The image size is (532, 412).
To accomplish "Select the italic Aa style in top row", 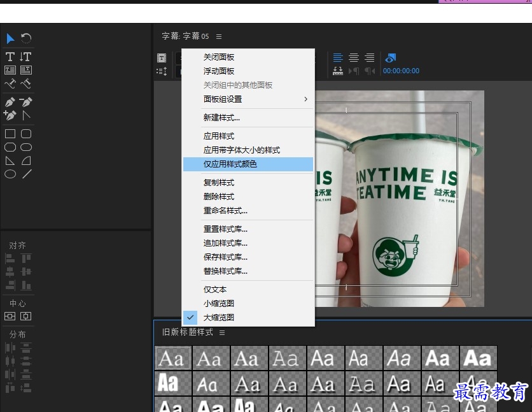I will point(402,358).
